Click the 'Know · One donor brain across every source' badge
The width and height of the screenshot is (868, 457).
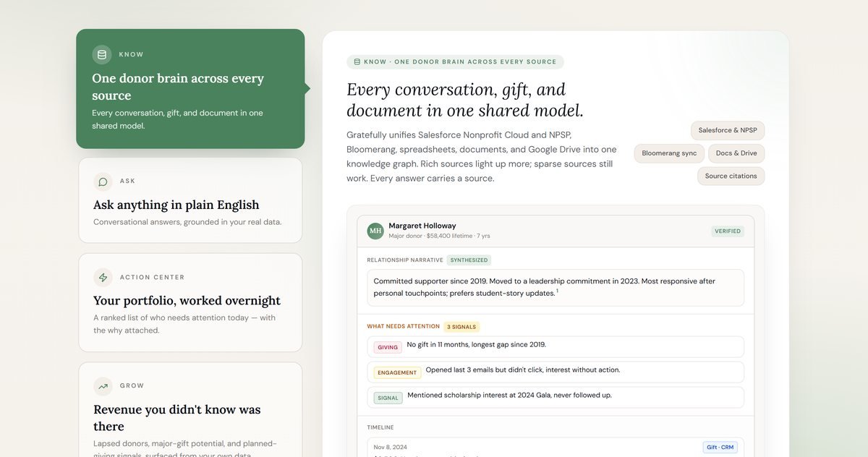(x=455, y=62)
